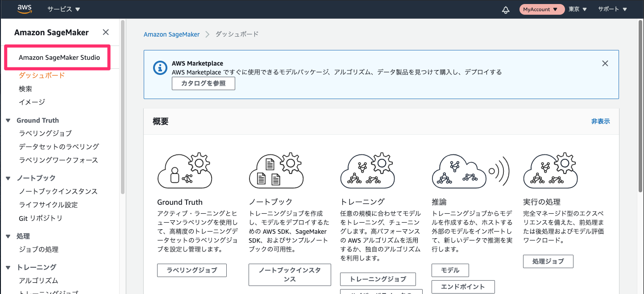Click the ダッシュボード breadcrumb text
This screenshot has width=644, height=294.
point(237,34)
